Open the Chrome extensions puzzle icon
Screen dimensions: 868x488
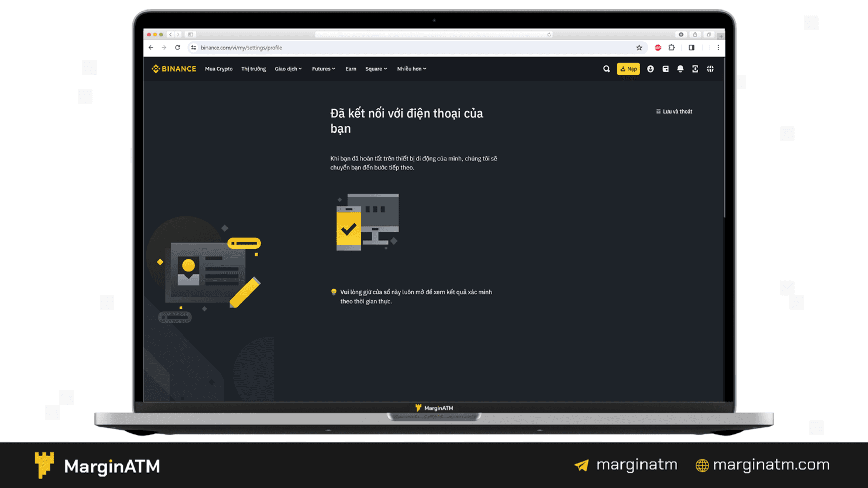[671, 48]
